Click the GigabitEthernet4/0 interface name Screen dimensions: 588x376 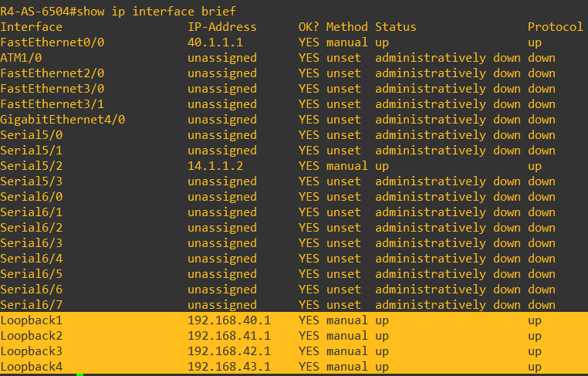coord(62,120)
